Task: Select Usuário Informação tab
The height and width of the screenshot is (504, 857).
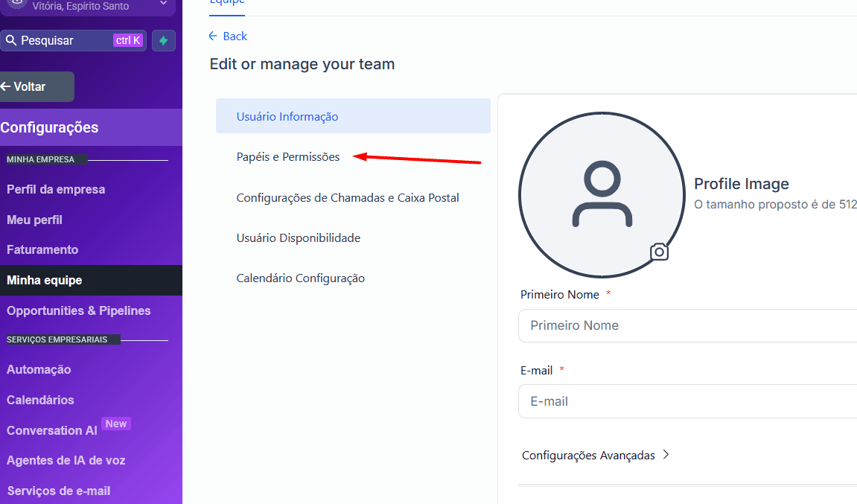Action: [x=287, y=116]
